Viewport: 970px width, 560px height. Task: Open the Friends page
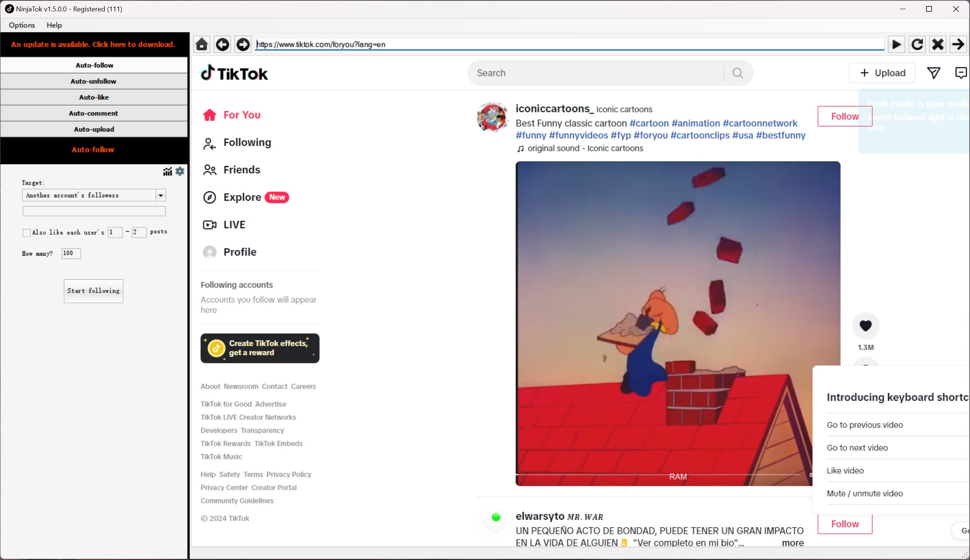232,170
